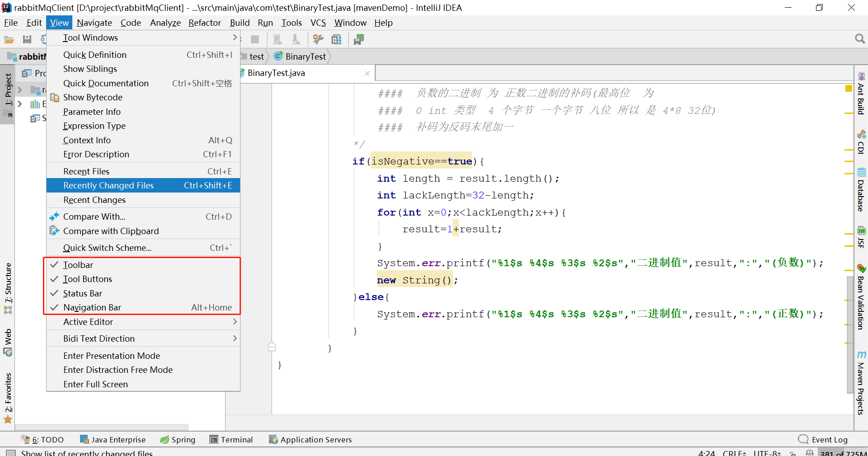Toggle the Tool Buttons visibility option
Image resolution: width=868 pixels, height=456 pixels.
coord(143,279)
